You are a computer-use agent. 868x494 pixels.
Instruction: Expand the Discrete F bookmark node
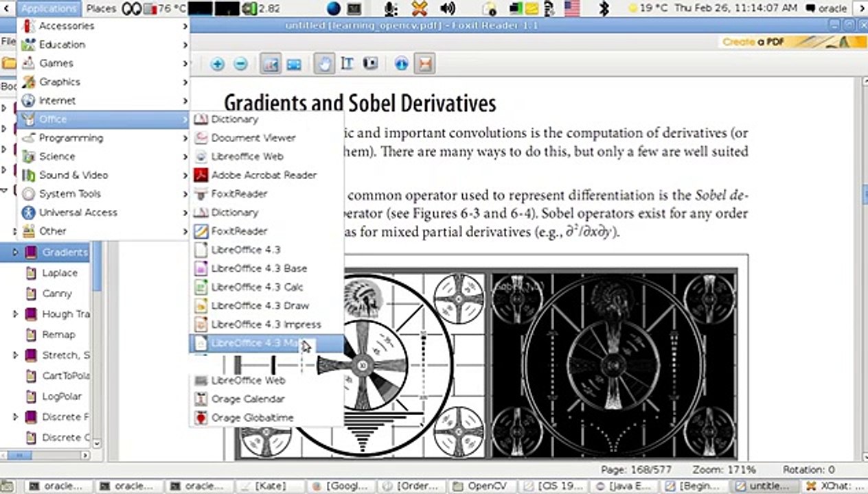point(15,417)
